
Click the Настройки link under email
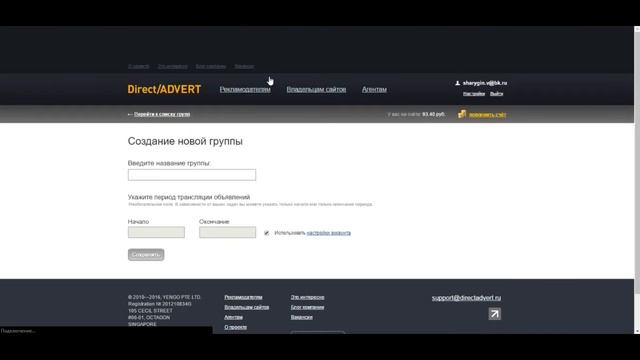(474, 93)
